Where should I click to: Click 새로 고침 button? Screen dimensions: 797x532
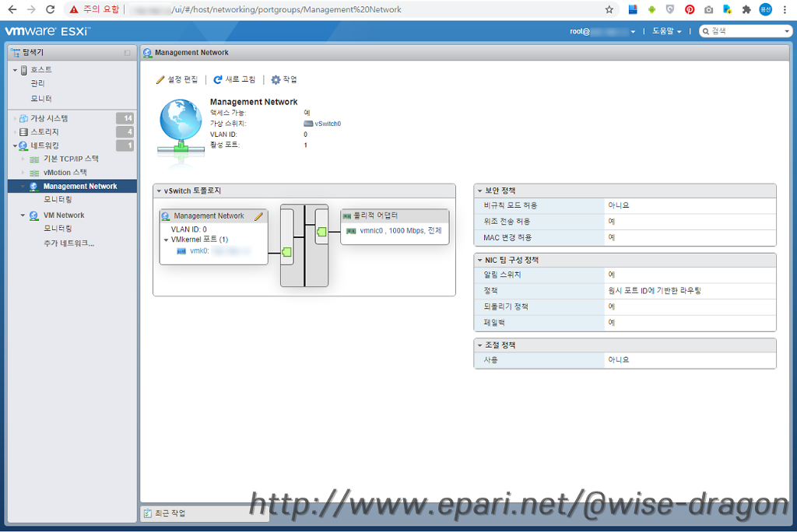[234, 80]
